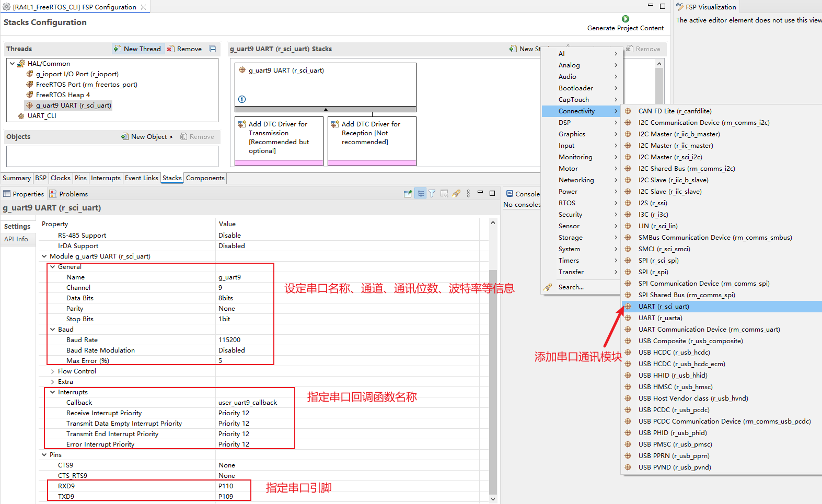Click the Console view icon
The height and width of the screenshot is (504, 822).
click(510, 194)
